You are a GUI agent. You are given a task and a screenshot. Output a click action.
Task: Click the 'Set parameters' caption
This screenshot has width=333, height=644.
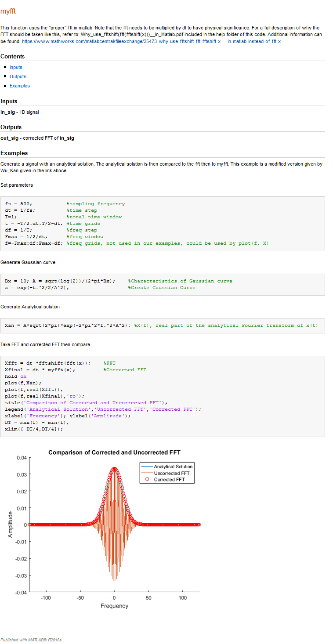point(17,185)
